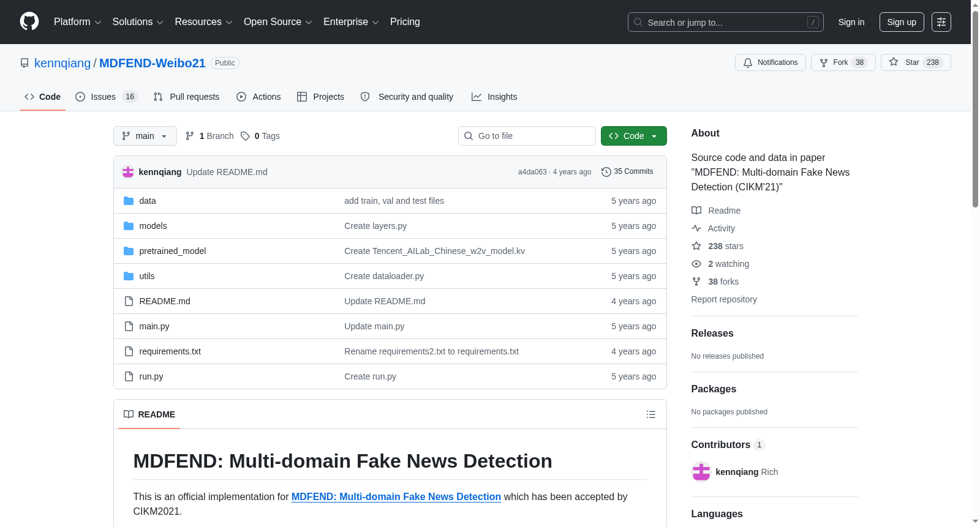Star the MDFEND-Weibo21 repository

point(916,62)
